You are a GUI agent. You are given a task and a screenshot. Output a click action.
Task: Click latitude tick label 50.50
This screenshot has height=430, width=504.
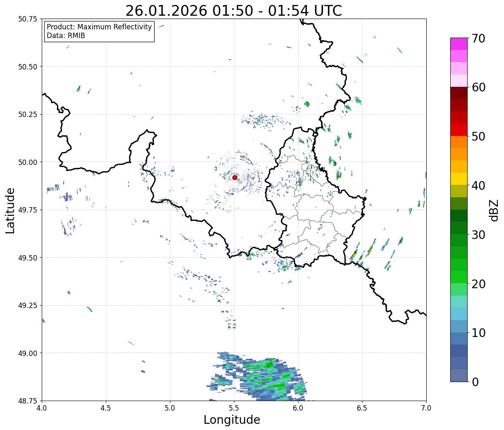coord(27,67)
